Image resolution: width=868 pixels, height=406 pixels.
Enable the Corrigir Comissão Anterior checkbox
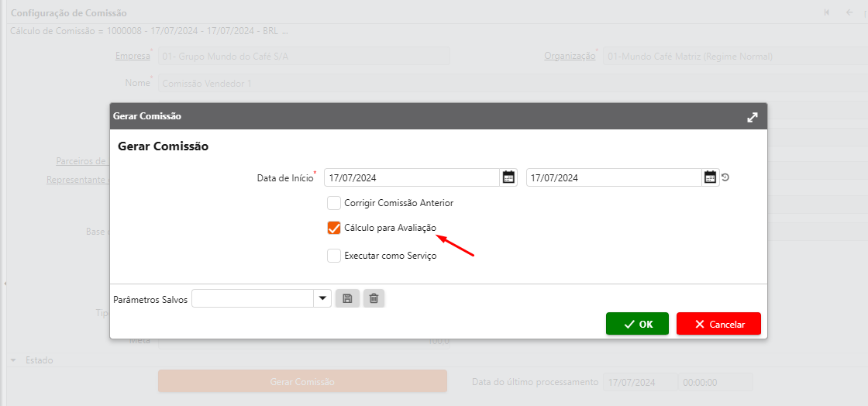(x=334, y=203)
